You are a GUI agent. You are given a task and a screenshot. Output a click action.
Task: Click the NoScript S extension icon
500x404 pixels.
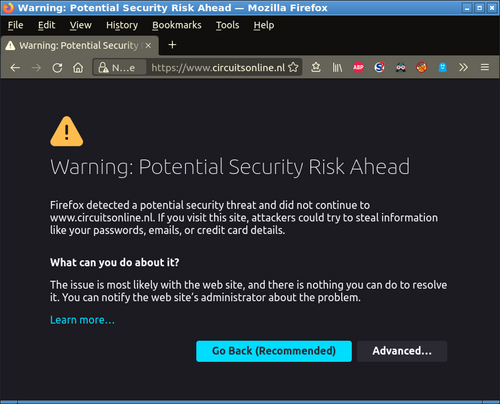coord(379,68)
